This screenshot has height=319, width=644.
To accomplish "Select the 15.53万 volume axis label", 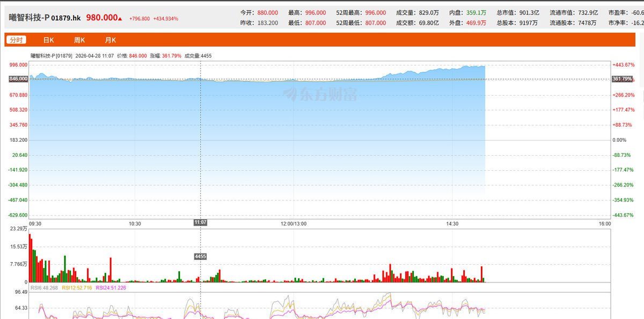I will click(x=19, y=247).
